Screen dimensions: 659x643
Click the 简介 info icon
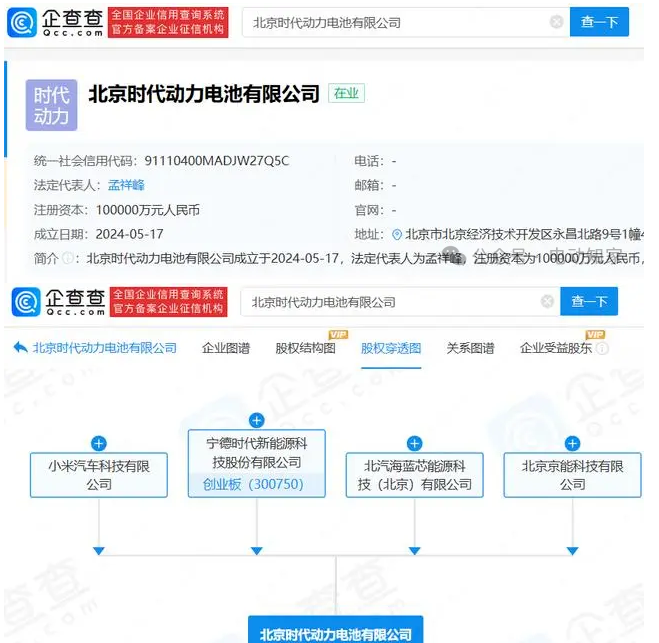(67, 258)
